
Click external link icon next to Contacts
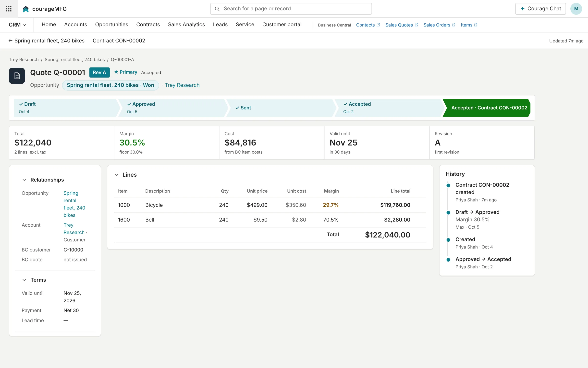(x=378, y=25)
